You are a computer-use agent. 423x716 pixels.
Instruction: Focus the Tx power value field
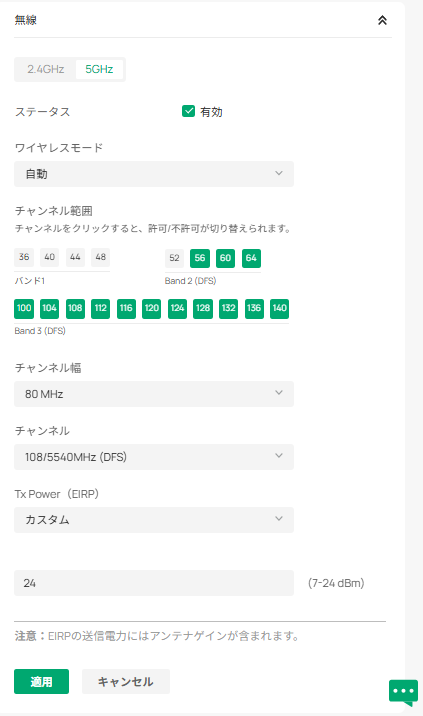154,583
